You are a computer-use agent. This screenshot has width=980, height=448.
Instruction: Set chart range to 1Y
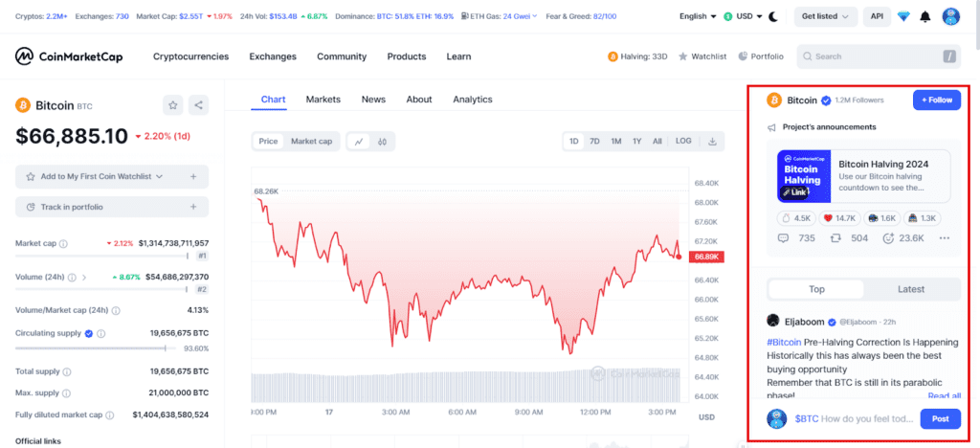click(636, 142)
